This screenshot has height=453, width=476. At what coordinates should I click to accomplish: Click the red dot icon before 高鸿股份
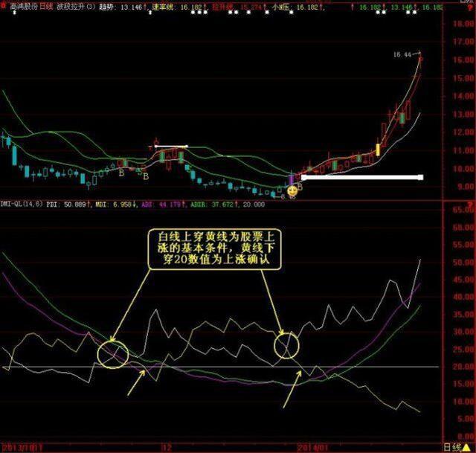click(3, 7)
